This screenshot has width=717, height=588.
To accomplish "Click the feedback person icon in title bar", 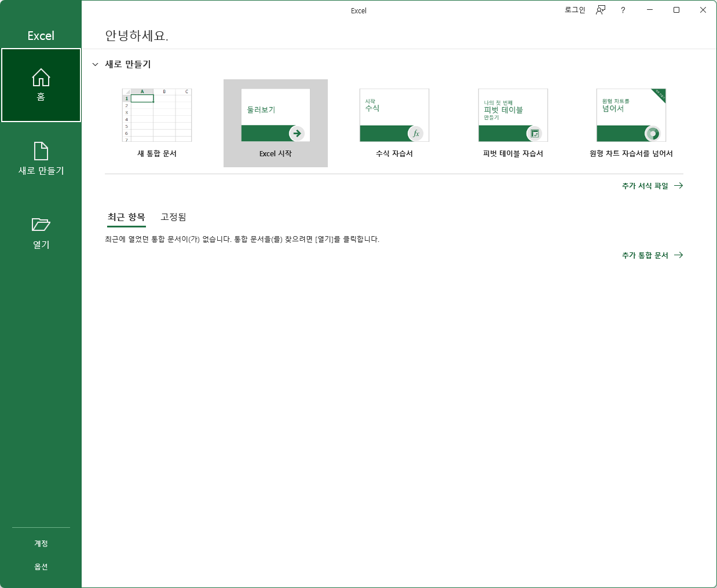I will pos(601,10).
